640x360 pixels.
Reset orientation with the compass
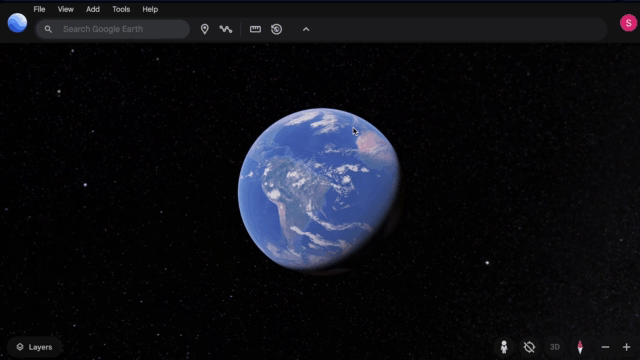click(x=580, y=347)
